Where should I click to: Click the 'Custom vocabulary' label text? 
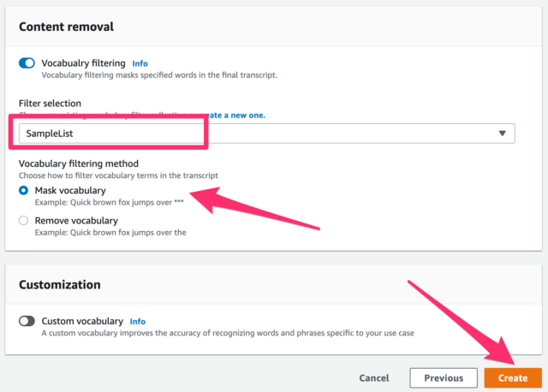(82, 321)
